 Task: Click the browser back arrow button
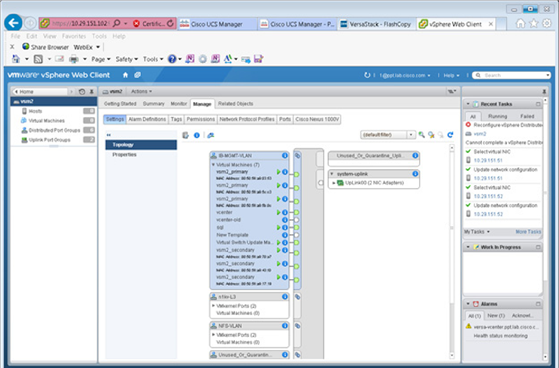coord(14,23)
